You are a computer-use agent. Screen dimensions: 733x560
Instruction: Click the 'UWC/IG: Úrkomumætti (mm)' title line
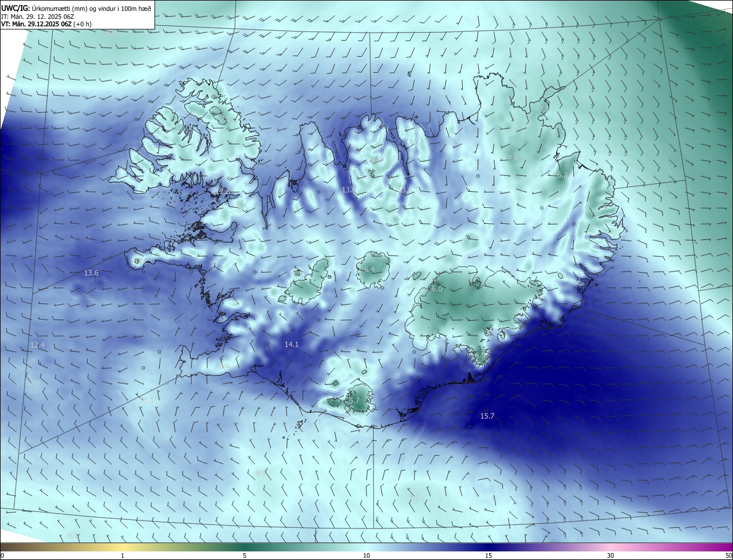click(x=76, y=8)
